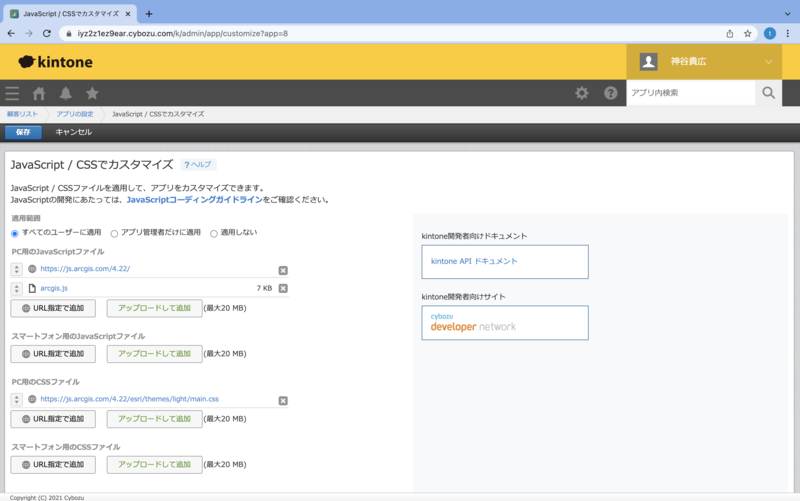Image resolution: width=800 pixels, height=501 pixels.
Task: Click reorder handle for arcgis.js row
Action: [x=17, y=288]
